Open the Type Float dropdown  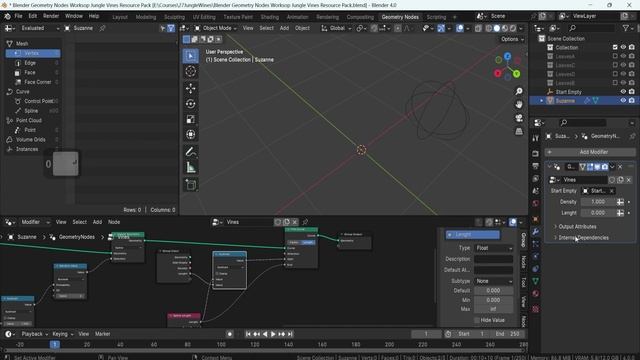pyautogui.click(x=493, y=248)
